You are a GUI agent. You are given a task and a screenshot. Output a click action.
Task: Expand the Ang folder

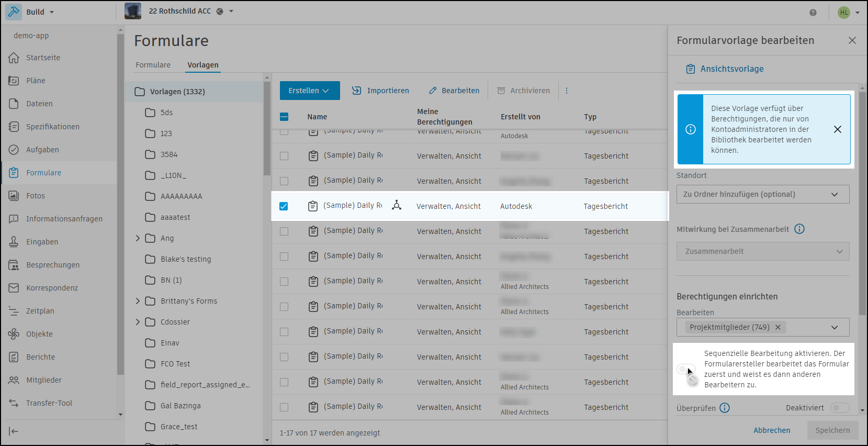pyautogui.click(x=138, y=238)
